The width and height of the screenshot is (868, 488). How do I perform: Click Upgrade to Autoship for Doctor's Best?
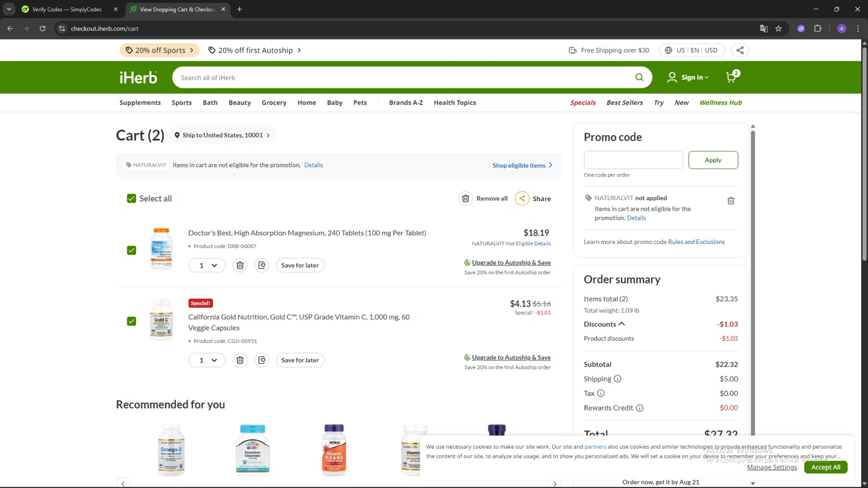(x=511, y=263)
